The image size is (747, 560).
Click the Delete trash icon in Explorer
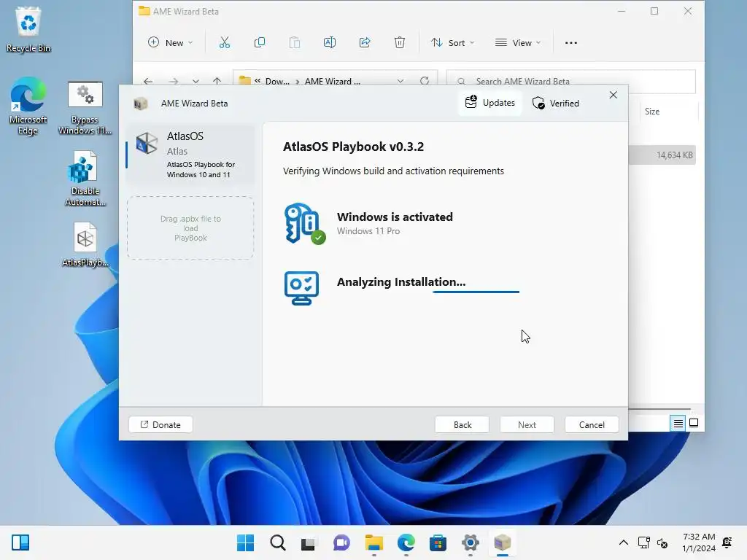click(x=400, y=43)
